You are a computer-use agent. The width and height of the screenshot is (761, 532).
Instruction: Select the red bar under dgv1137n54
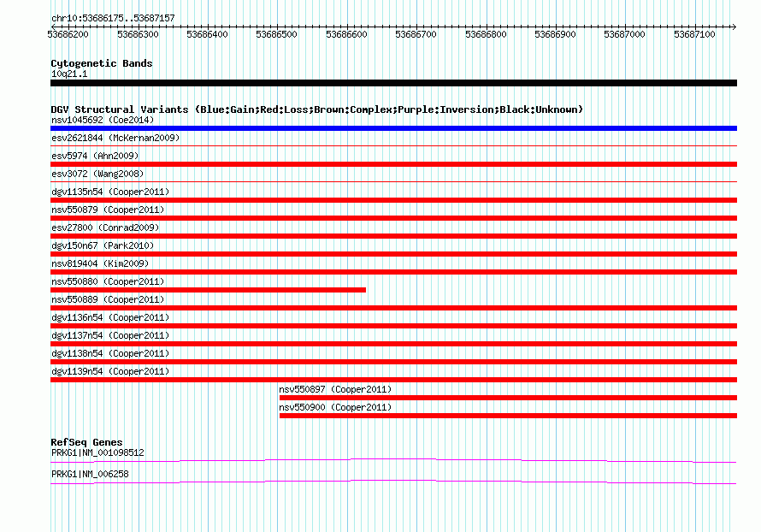[393, 344]
